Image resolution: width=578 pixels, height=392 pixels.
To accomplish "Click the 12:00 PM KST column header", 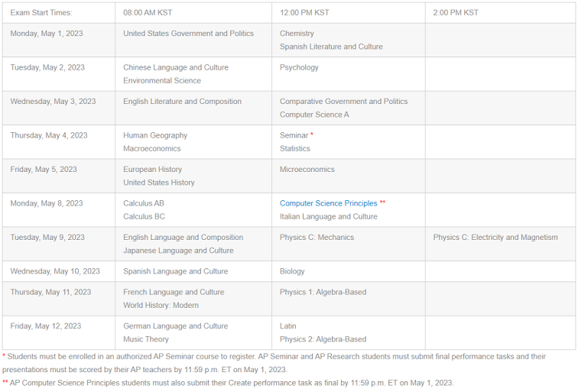I will click(349, 13).
